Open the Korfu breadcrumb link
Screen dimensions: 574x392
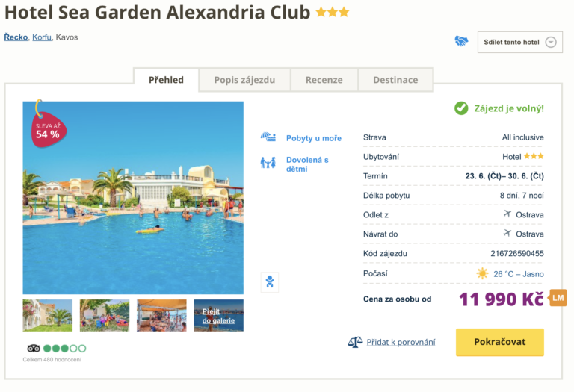coord(42,37)
